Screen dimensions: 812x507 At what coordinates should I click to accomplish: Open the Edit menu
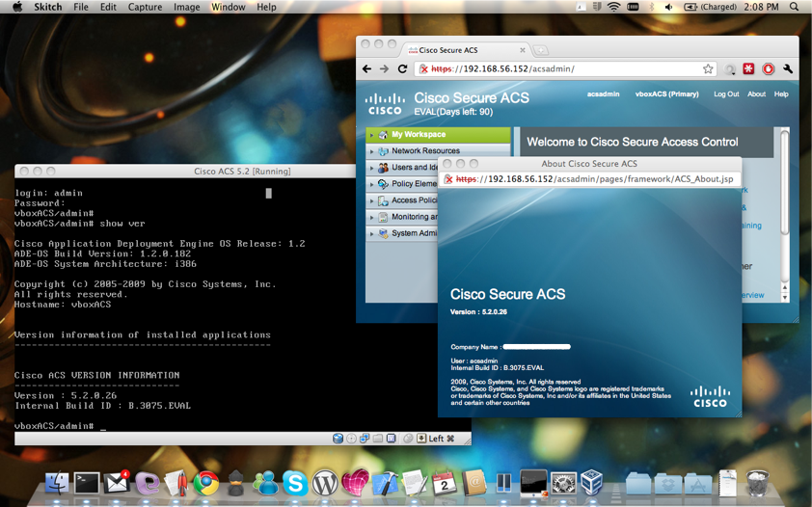click(108, 7)
